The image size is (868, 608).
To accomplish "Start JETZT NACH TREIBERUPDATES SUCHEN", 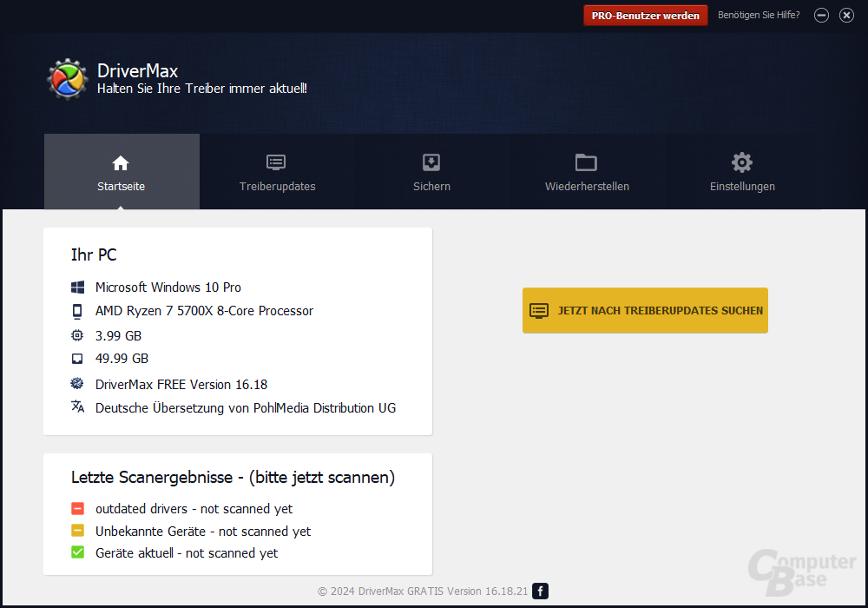I will pos(645,310).
